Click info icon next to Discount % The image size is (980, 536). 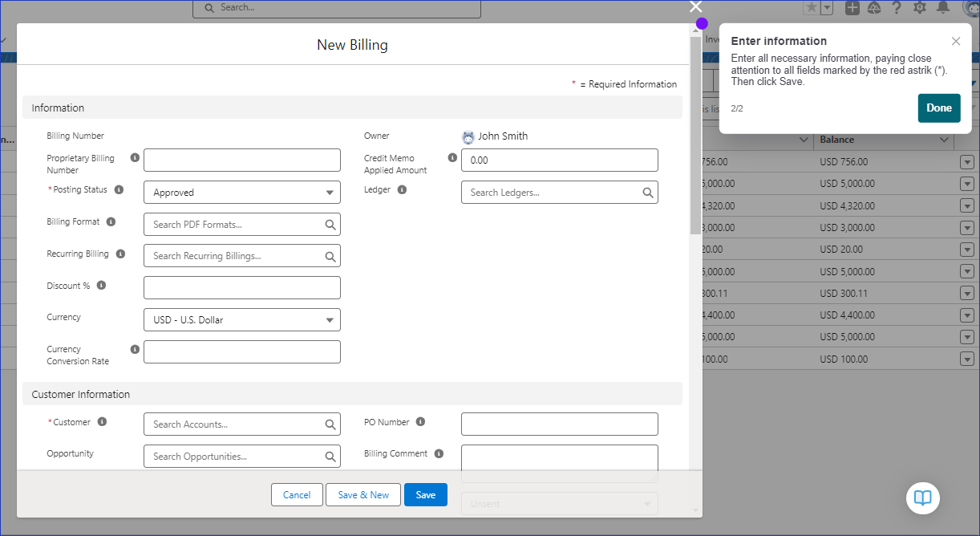click(101, 286)
